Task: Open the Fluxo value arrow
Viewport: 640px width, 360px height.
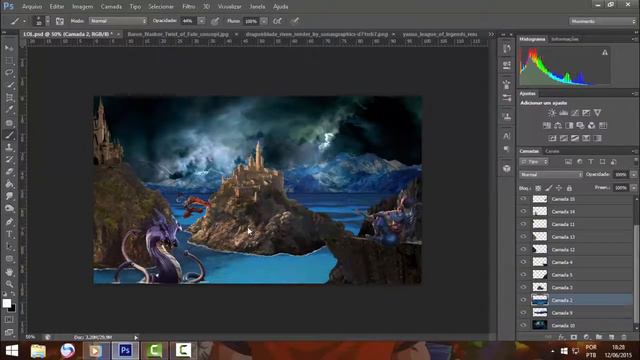Action: coord(264,21)
